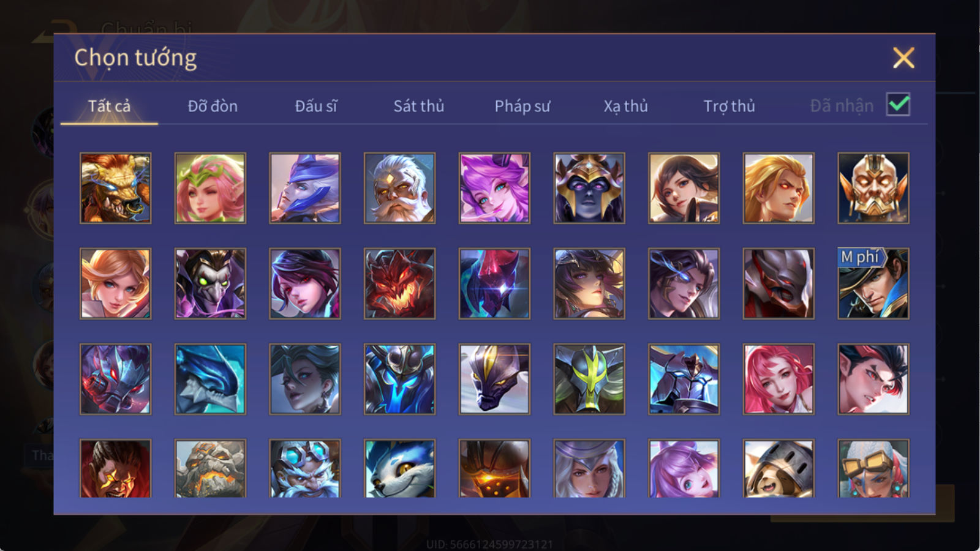Switch to the Đỡ đòn tab
Screen dimensions: 980x551
pos(213,106)
